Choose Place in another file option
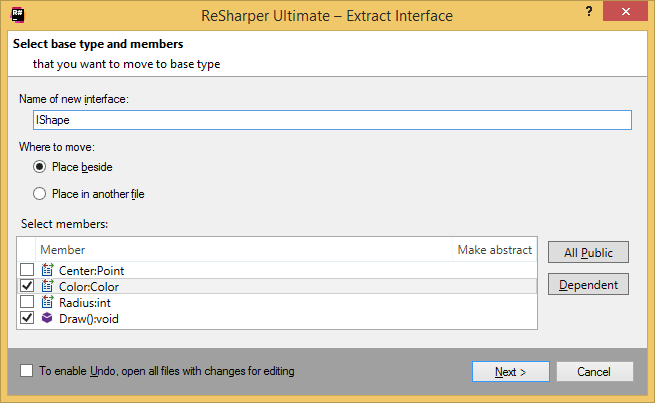This screenshot has height=403, width=655. (40, 194)
